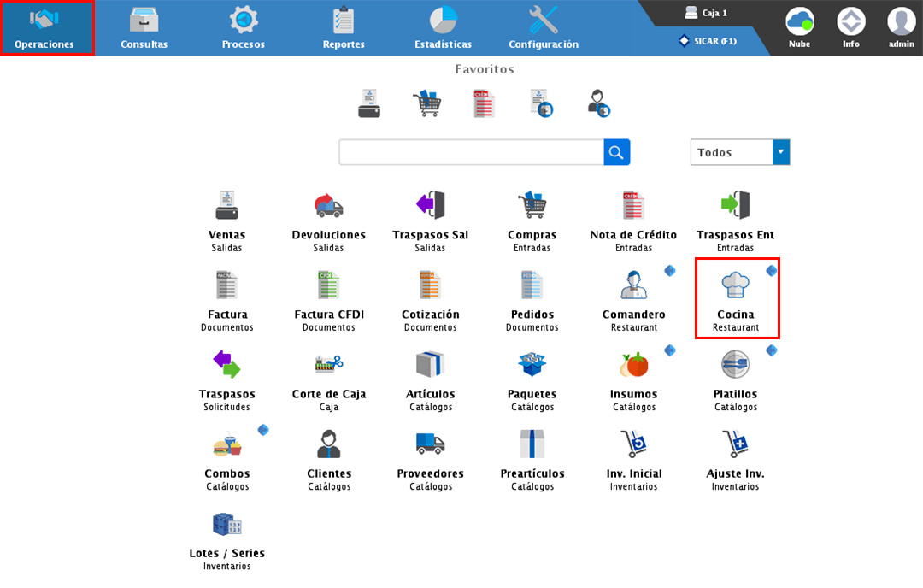Click the search text field
The width and height of the screenshot is (923, 588).
(471, 152)
